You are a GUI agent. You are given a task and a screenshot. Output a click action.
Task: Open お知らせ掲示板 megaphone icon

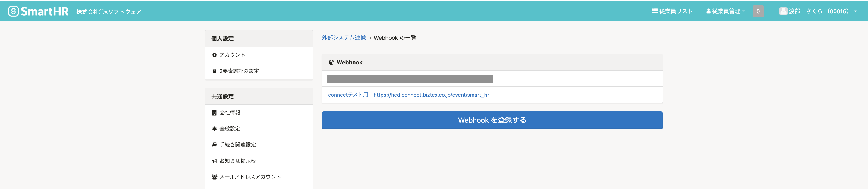pyautogui.click(x=214, y=161)
